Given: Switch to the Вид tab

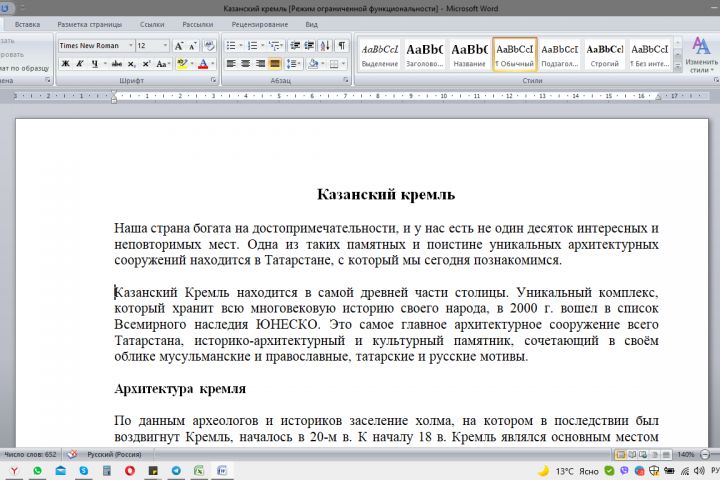Looking at the screenshot, I should (x=311, y=24).
